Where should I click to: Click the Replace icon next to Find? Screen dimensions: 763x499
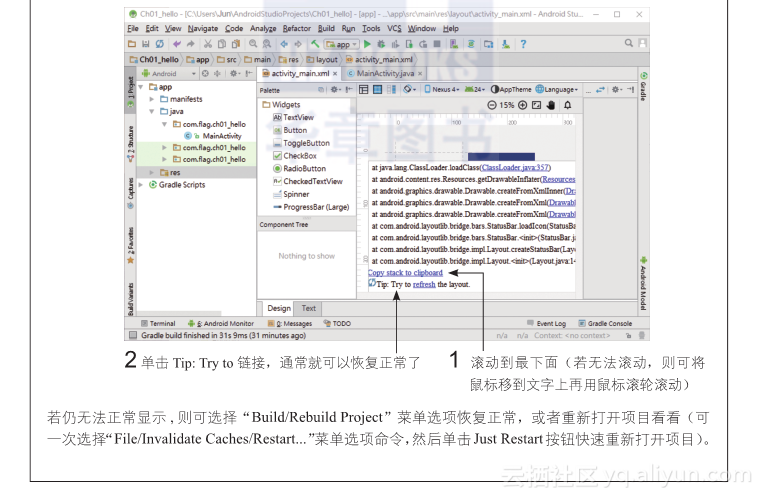pyautogui.click(x=267, y=44)
